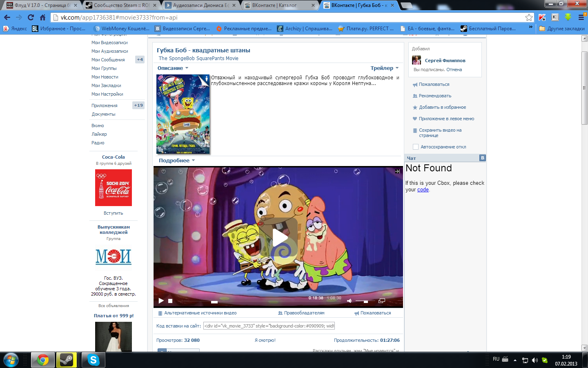Image resolution: width=588 pixels, height=368 pixels.
Task: Click the expand arrow at video top-right corner
Action: [397, 171]
